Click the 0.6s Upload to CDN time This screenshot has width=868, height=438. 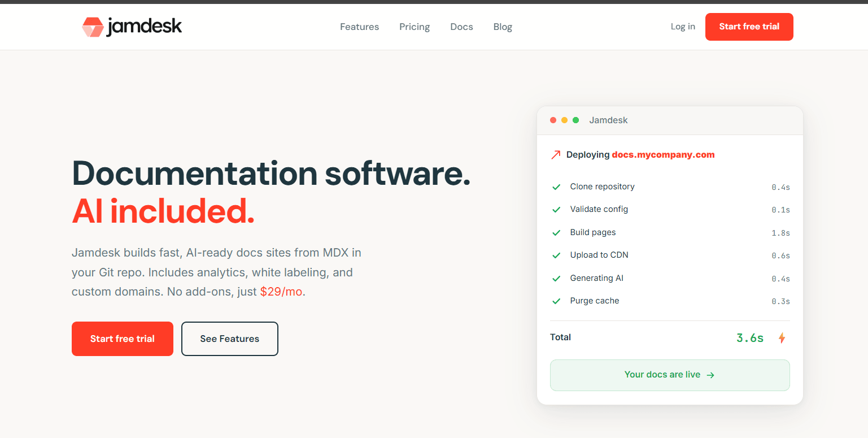click(x=780, y=255)
